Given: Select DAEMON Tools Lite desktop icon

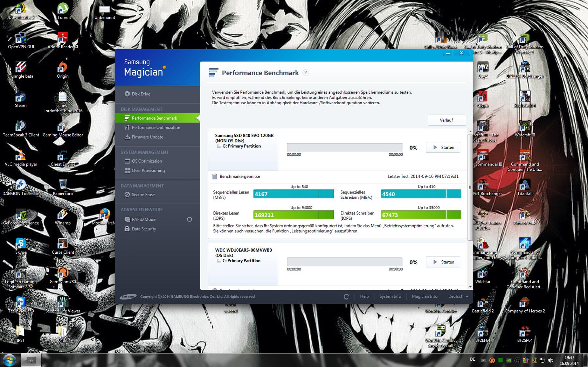Looking at the screenshot, I should (x=21, y=188).
